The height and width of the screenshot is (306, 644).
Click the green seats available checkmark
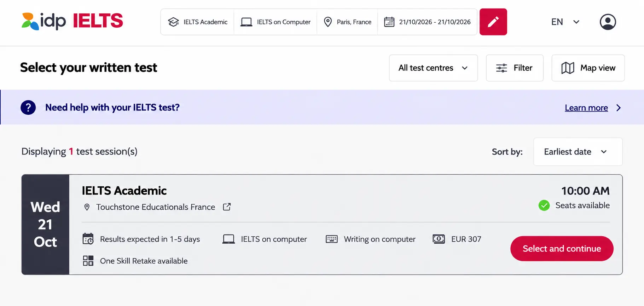click(544, 205)
